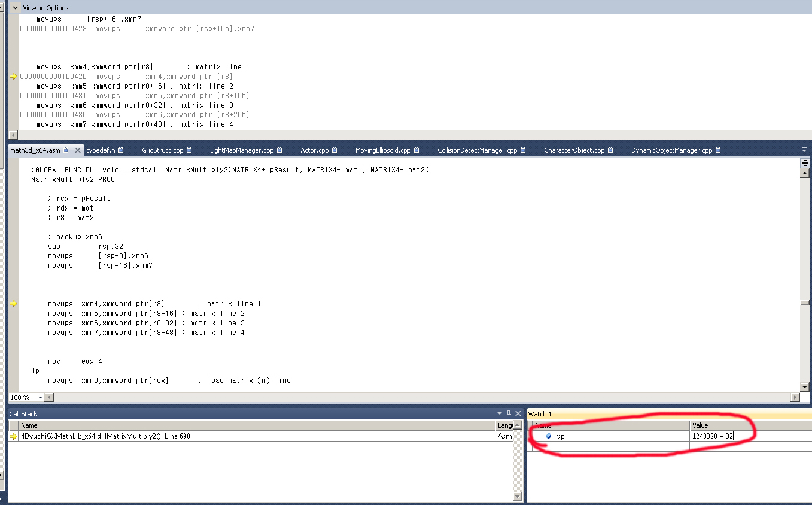The width and height of the screenshot is (812, 505).
Task: Click the editor scroll-down arrow
Action: (x=805, y=387)
